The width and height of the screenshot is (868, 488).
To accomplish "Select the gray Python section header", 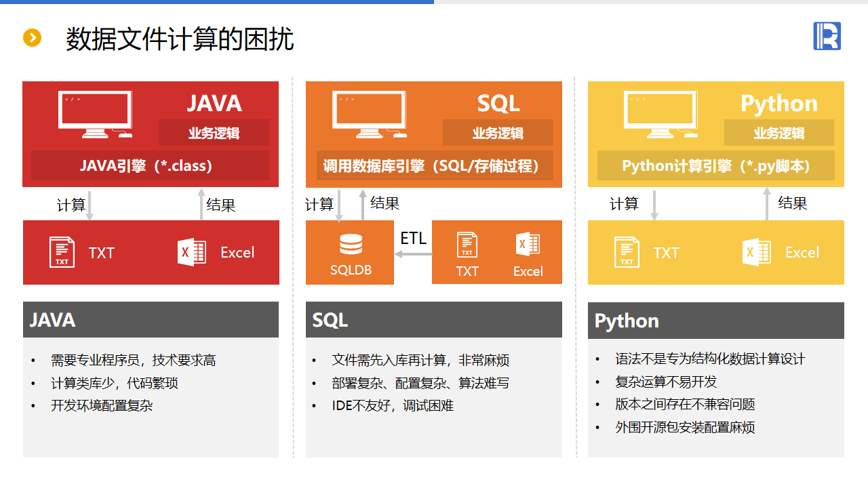I will [715, 321].
